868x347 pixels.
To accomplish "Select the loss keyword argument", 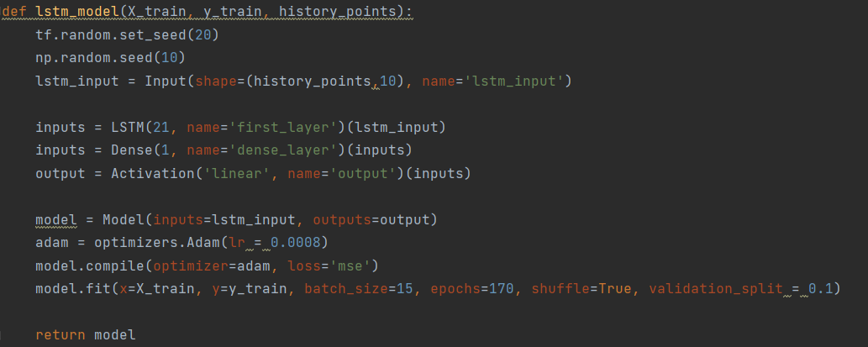I will click(x=304, y=266).
